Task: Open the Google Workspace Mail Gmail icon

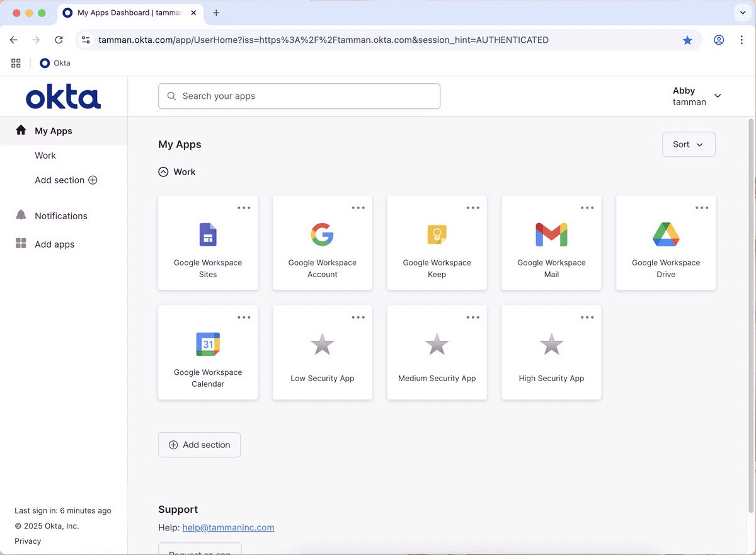Action: (551, 234)
